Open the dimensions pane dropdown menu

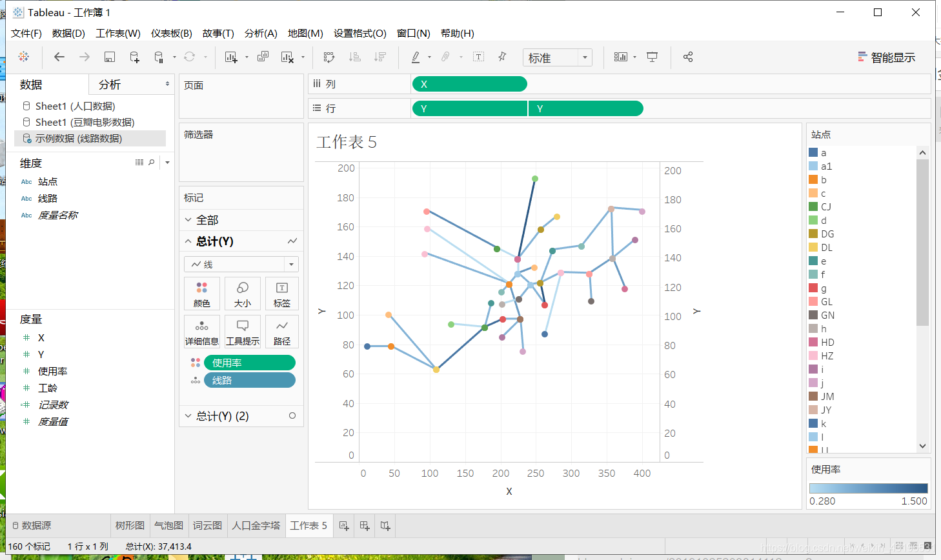tap(167, 163)
